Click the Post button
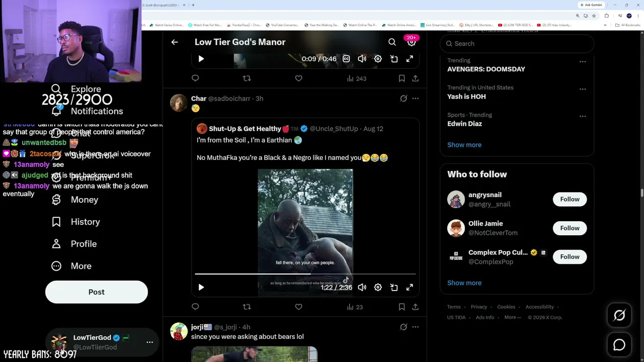This screenshot has height=362, width=644. [97, 292]
